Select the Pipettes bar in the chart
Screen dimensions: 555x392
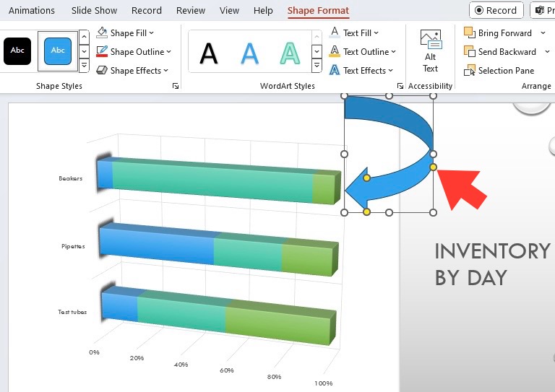(x=218, y=249)
